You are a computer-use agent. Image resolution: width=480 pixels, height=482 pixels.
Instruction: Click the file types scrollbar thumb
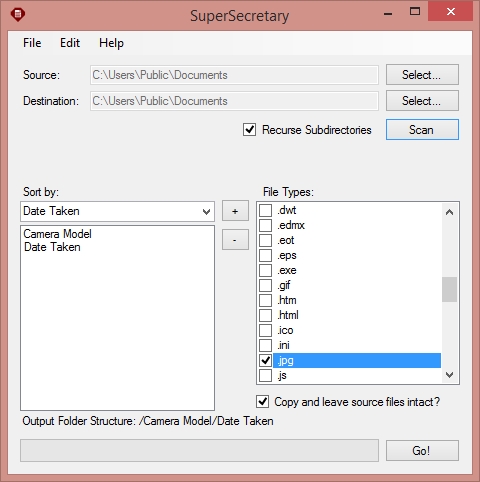point(449,289)
